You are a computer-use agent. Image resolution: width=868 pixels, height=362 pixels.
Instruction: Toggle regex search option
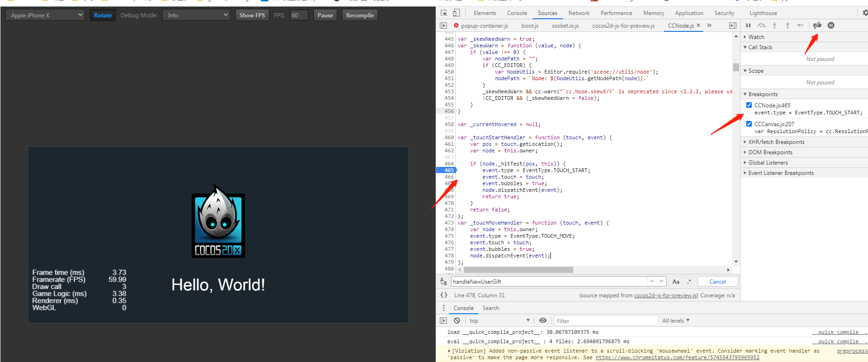tap(689, 282)
